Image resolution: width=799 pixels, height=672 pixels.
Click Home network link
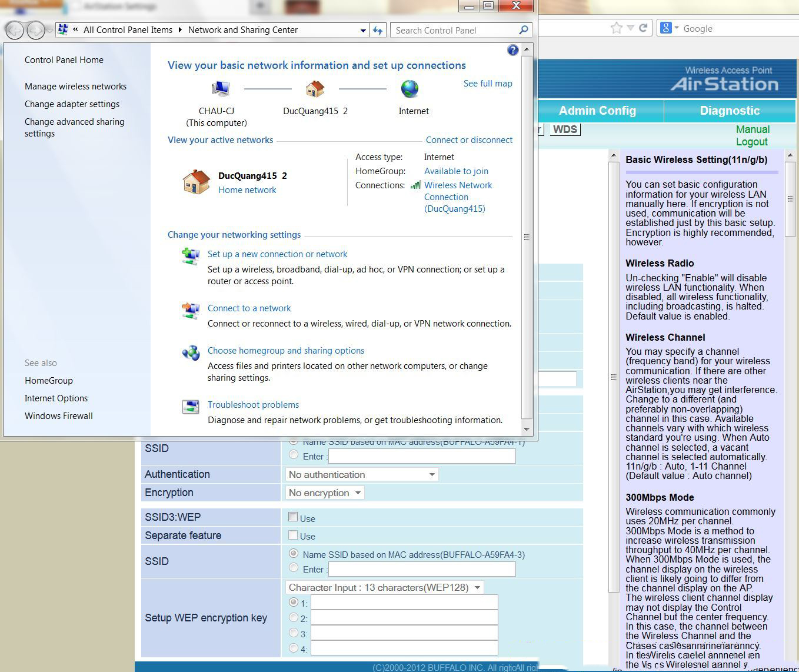click(x=247, y=190)
